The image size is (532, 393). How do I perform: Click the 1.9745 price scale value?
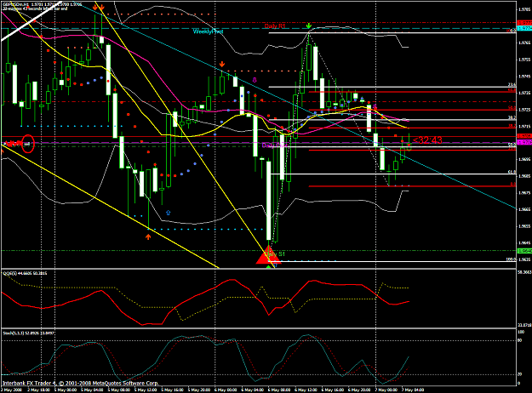(524, 76)
